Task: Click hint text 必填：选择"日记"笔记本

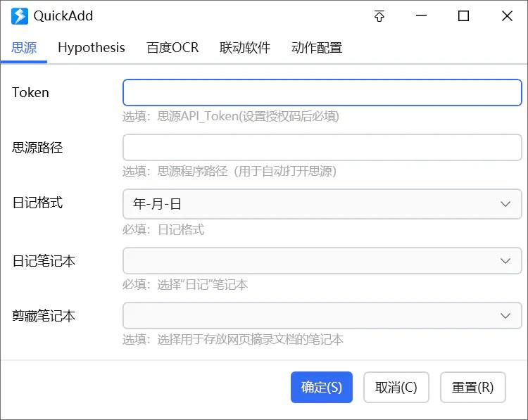Action: 185,285
